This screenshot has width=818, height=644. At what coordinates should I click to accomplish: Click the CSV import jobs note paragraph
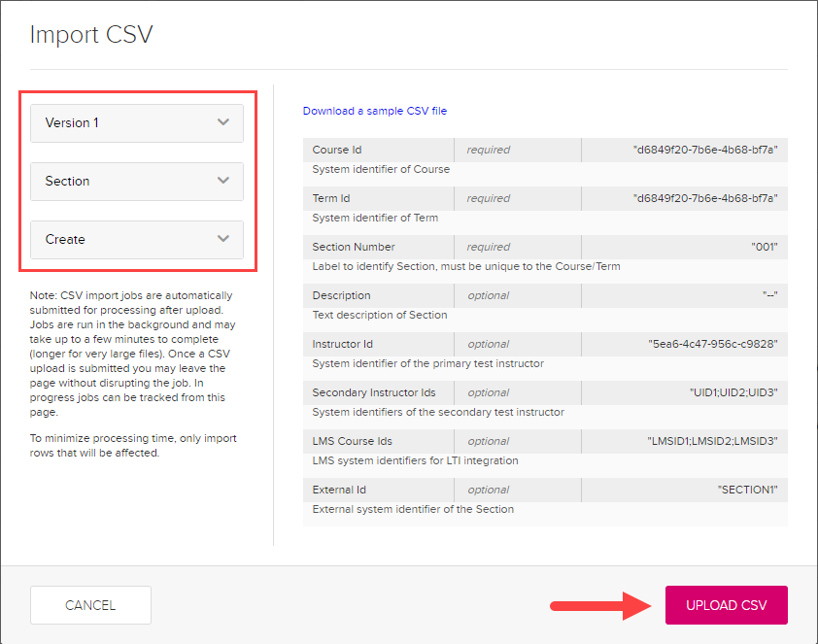[132, 354]
